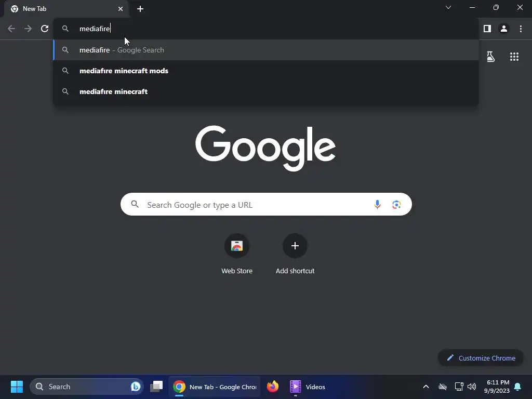Click the OneDrive cloud tray icon

(x=443, y=387)
